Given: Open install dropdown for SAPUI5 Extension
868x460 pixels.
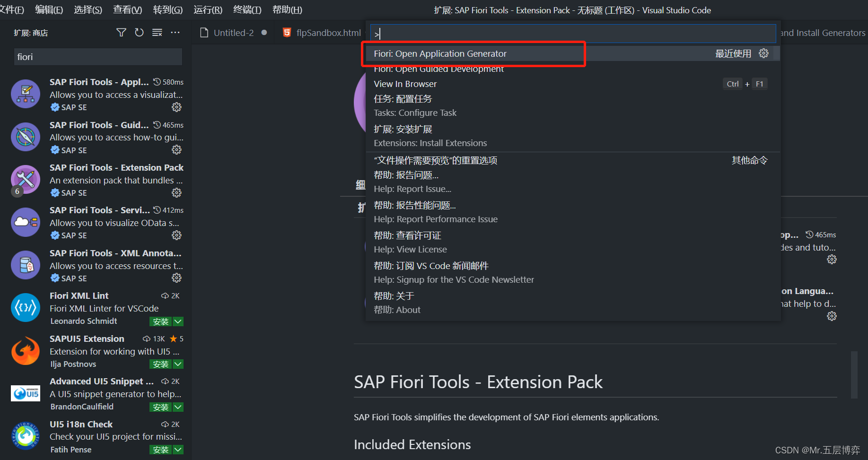Looking at the screenshot, I should [178, 364].
